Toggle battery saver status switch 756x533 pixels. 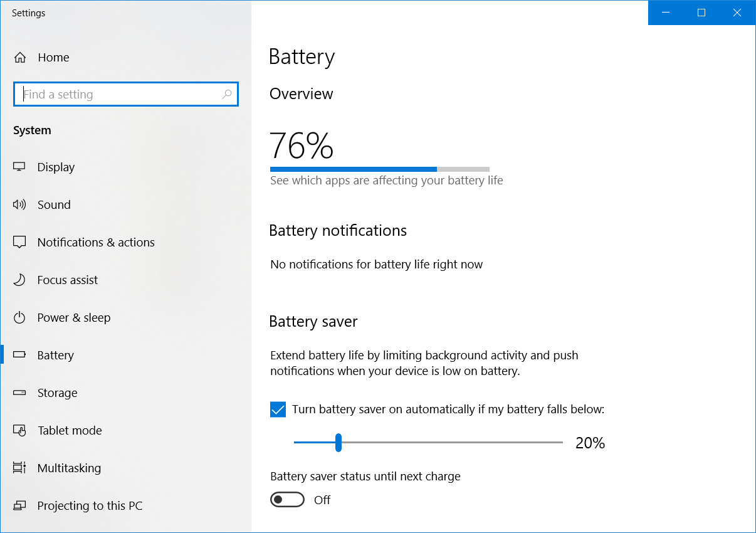[287, 500]
